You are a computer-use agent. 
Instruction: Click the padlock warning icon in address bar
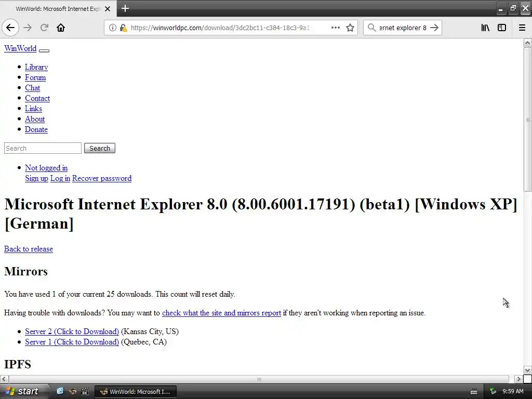coord(123,28)
